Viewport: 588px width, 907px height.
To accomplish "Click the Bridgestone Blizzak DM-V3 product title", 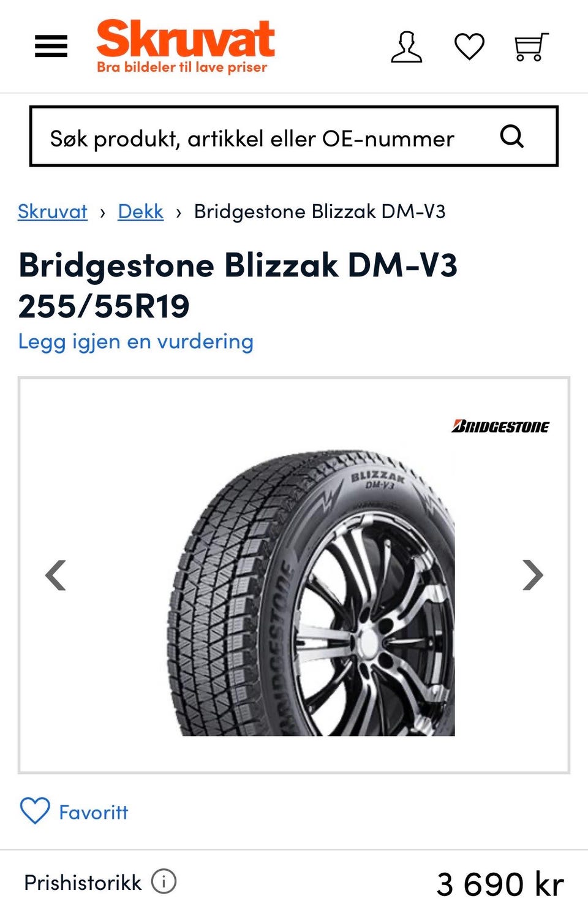I will 238,286.
